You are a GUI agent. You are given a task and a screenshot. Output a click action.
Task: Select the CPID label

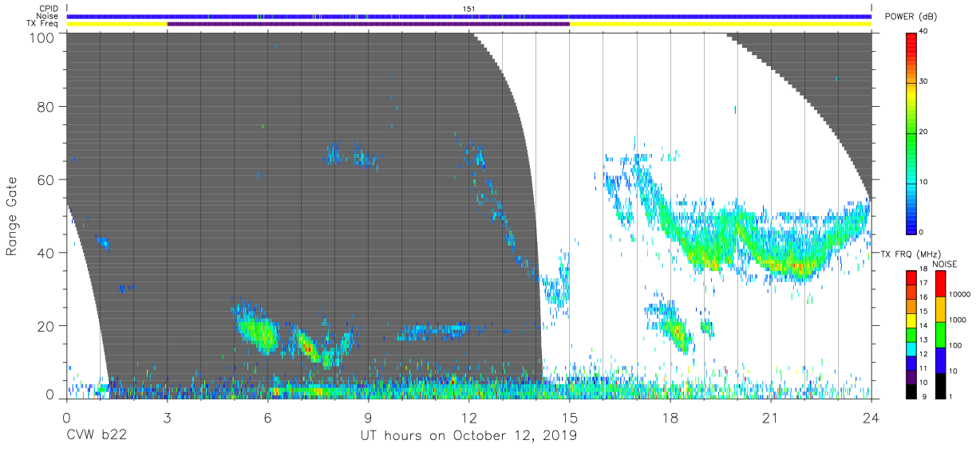pyautogui.click(x=49, y=9)
